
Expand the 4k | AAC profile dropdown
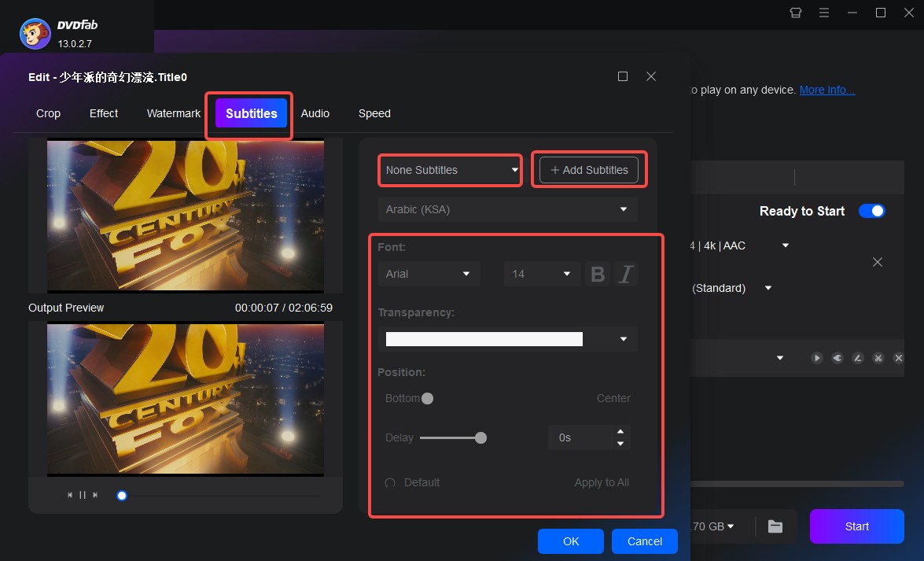786,245
